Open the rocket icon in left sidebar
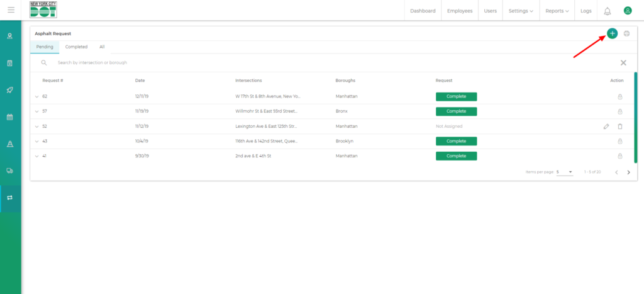The width and height of the screenshot is (644, 294). tap(10, 90)
